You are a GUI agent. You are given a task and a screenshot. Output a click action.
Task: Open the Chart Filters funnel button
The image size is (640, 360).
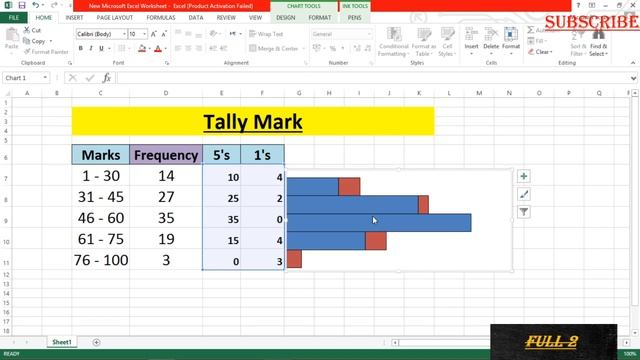524,212
